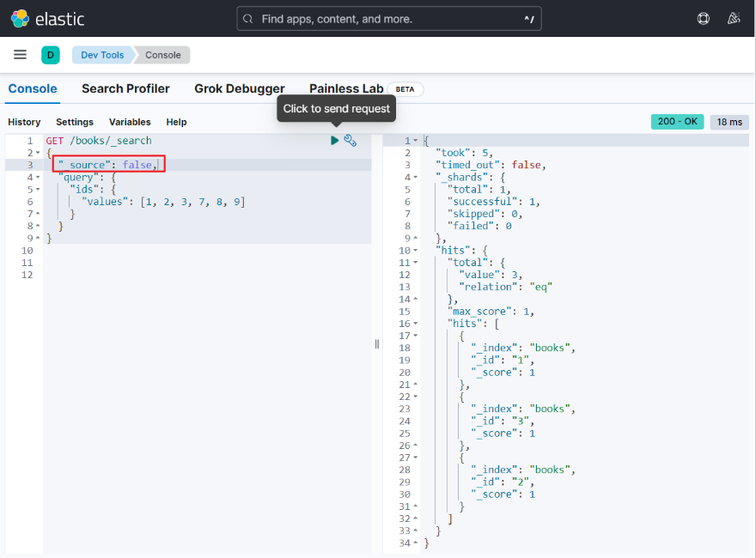Open the newsfeed celebration icon
Image resolution: width=756 pixels, height=558 pixels.
point(734,19)
